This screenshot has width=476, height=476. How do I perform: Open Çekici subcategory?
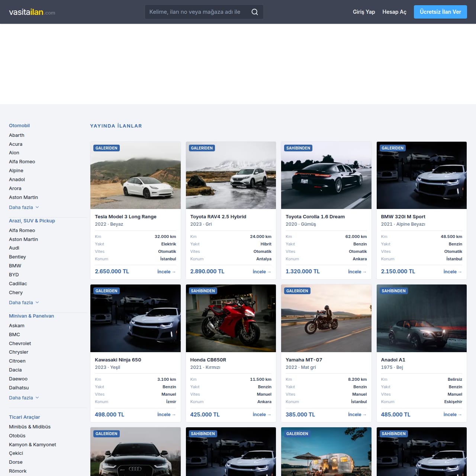pyautogui.click(x=16, y=453)
